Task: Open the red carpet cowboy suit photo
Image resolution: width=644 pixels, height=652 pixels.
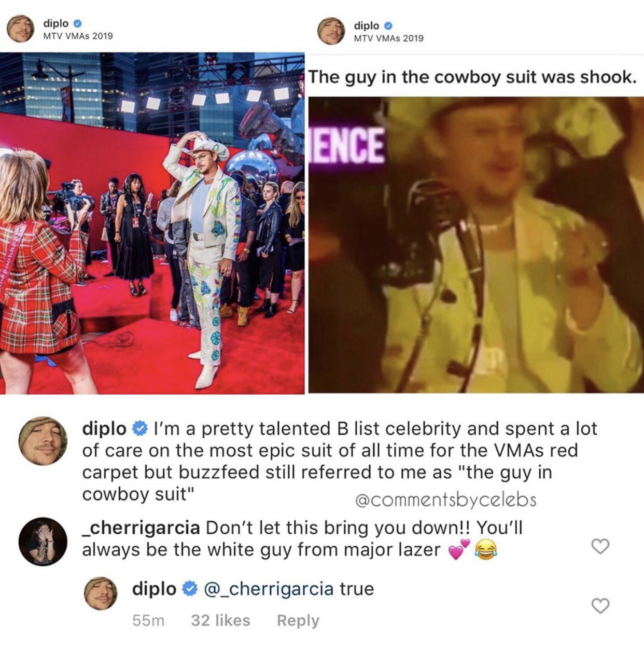Action: coord(152,223)
